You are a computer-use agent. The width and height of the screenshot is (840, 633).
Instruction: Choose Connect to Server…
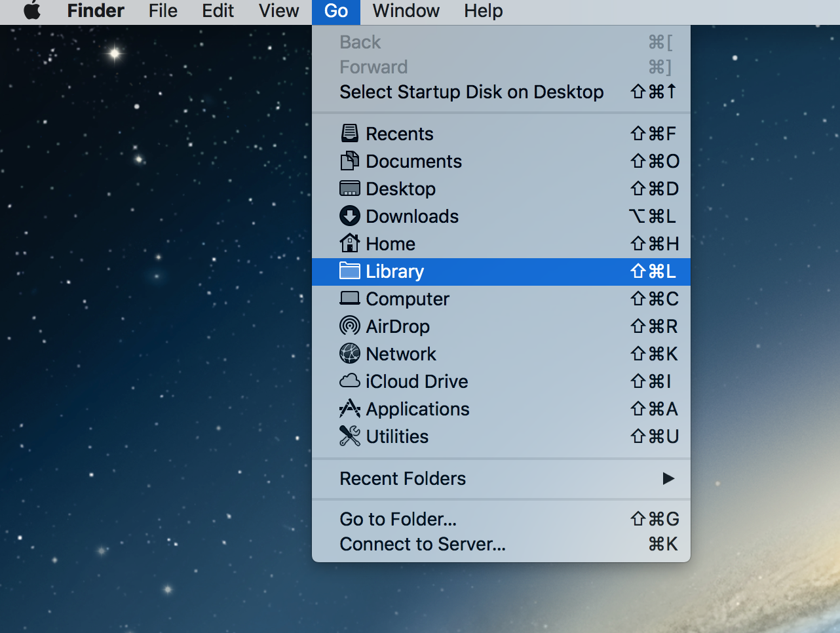(x=501, y=544)
